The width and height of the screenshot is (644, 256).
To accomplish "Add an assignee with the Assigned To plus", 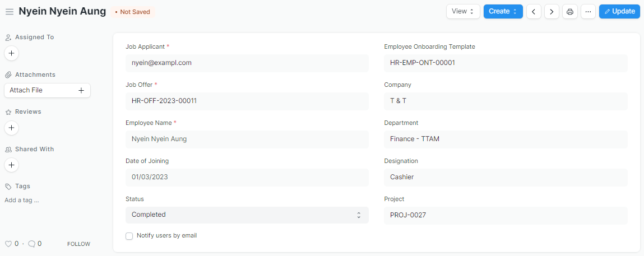I will 12,53.
